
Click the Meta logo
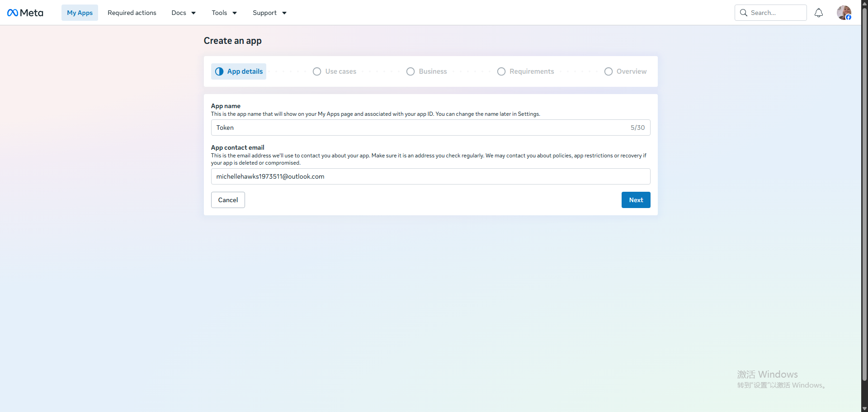[x=25, y=13]
